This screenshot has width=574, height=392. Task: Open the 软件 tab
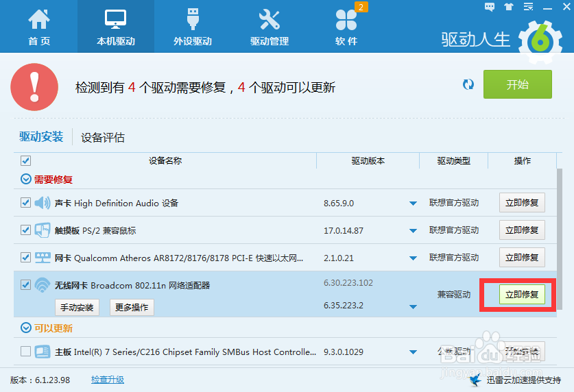[x=346, y=27]
